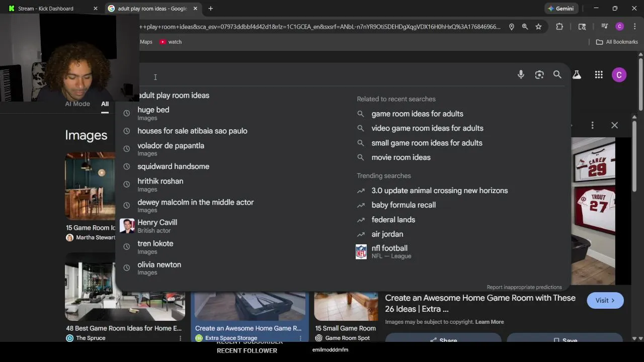Open zoom magnifier in address bar
644x362 pixels.
525,27
